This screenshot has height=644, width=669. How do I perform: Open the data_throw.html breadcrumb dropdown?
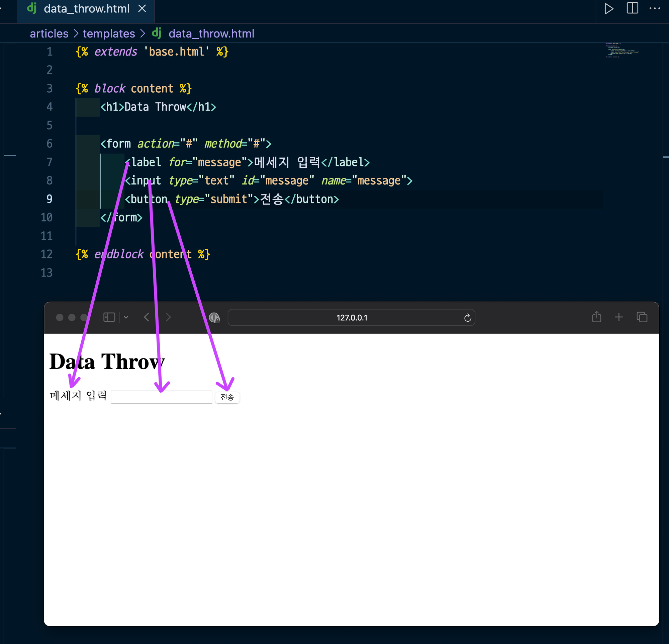[x=211, y=33]
